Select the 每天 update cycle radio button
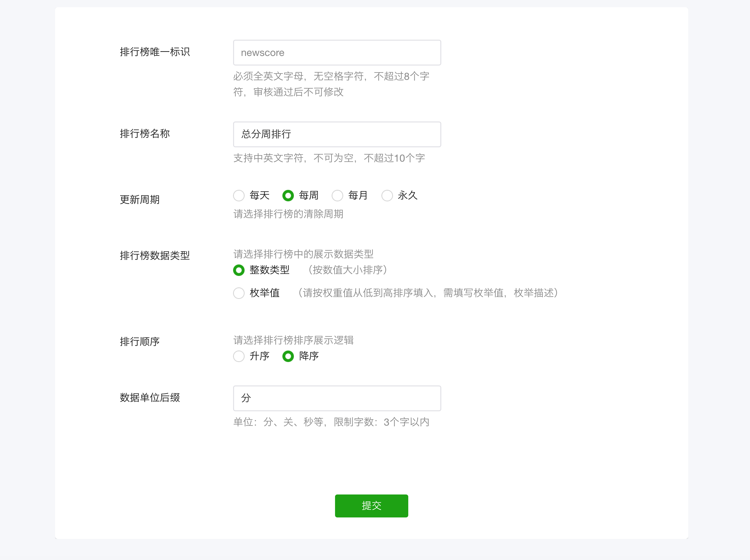750x560 pixels. [x=239, y=196]
